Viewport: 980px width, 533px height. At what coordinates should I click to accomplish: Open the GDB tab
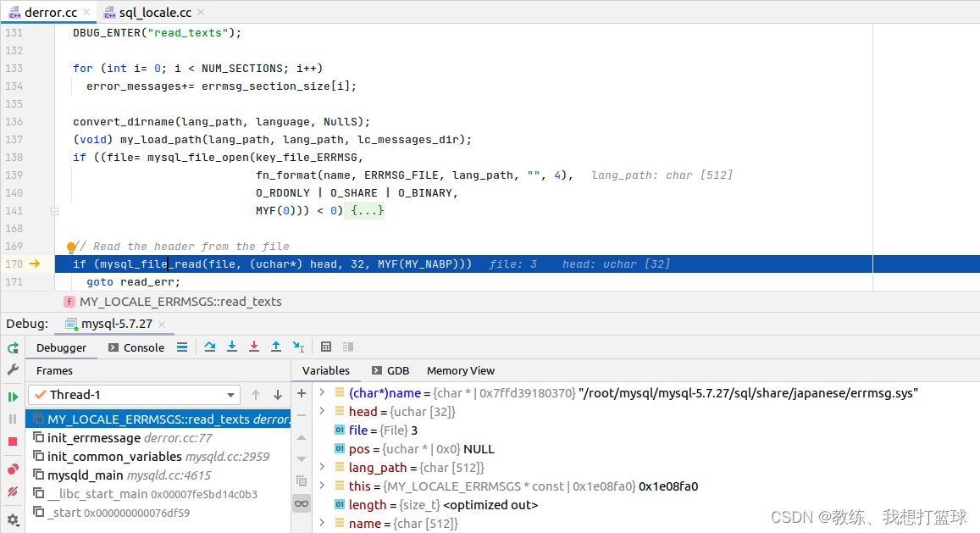point(390,371)
